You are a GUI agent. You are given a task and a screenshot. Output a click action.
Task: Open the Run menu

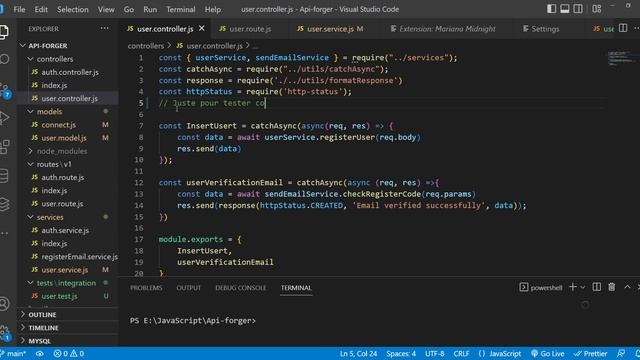tap(150, 9)
